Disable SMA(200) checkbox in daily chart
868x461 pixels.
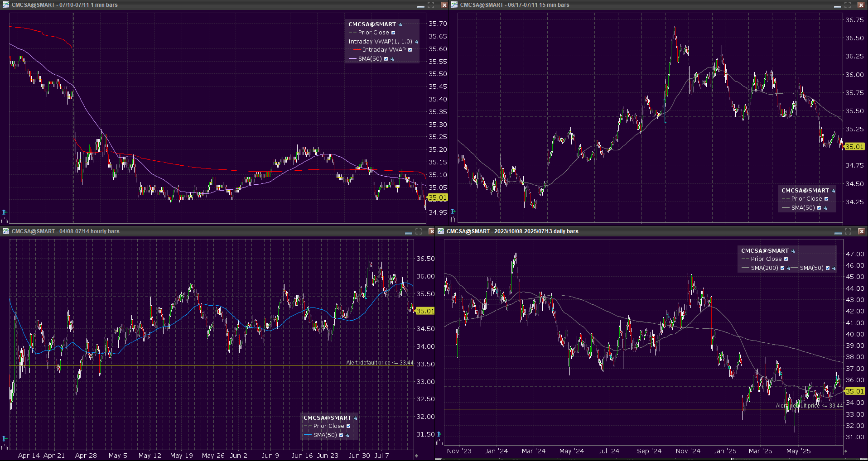(x=782, y=268)
